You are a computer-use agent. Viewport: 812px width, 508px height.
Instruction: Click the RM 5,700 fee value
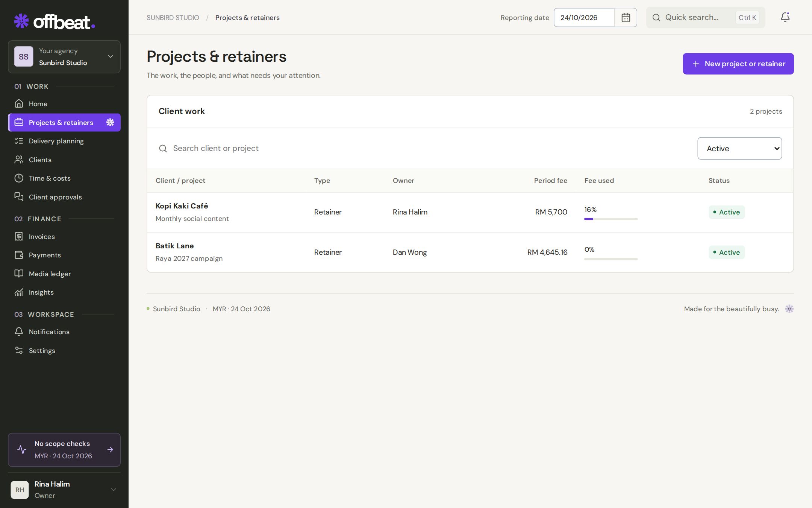pyautogui.click(x=551, y=212)
